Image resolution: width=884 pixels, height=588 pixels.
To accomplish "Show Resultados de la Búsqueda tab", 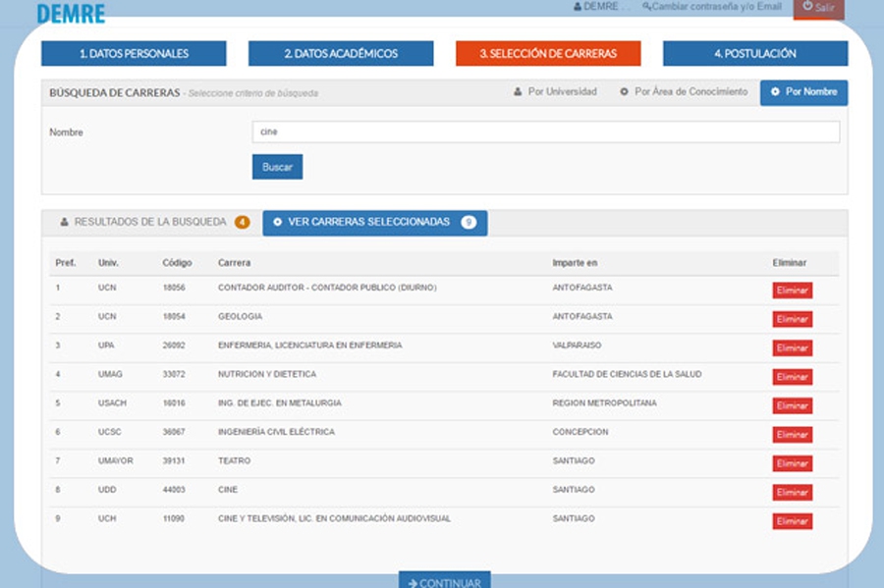I will click(149, 222).
